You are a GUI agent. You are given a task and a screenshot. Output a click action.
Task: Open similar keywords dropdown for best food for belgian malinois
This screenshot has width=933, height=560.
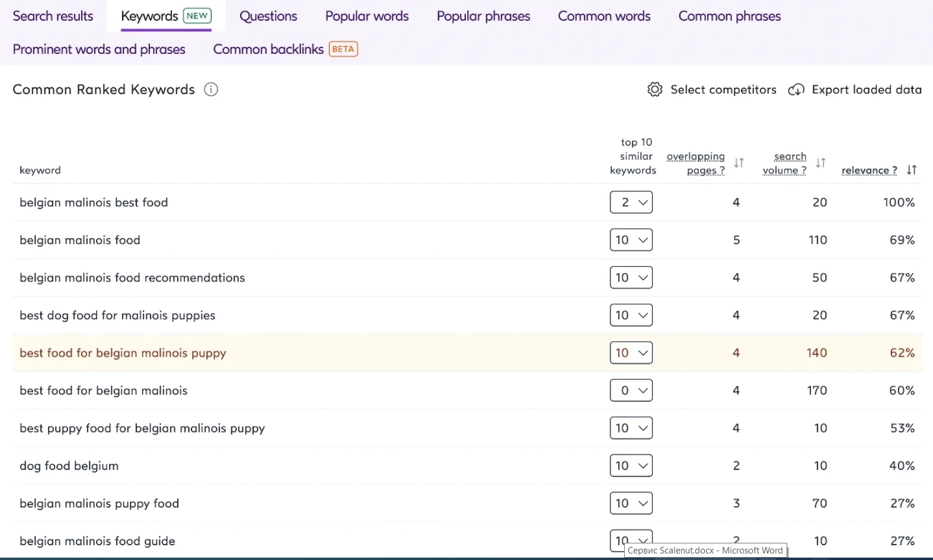[x=631, y=391]
